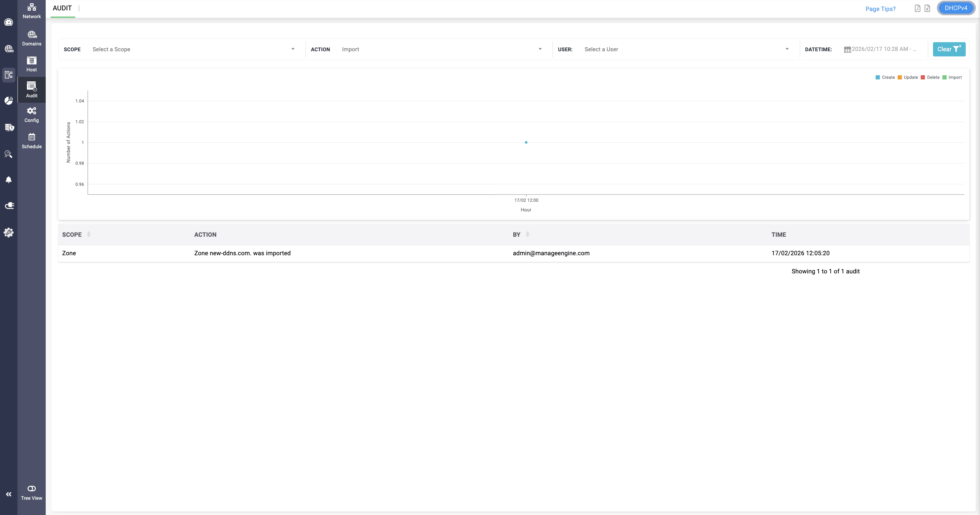Click the Clear filter button
980x515 pixels.
(x=949, y=49)
